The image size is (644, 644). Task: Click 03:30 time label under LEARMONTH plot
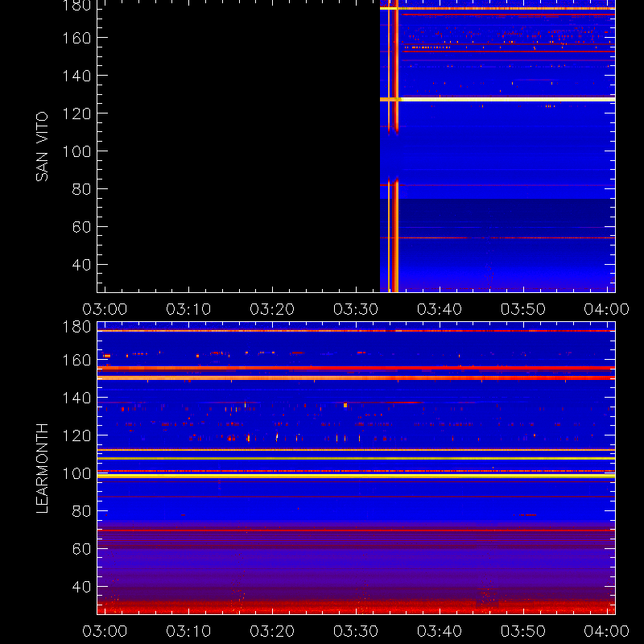(356, 631)
